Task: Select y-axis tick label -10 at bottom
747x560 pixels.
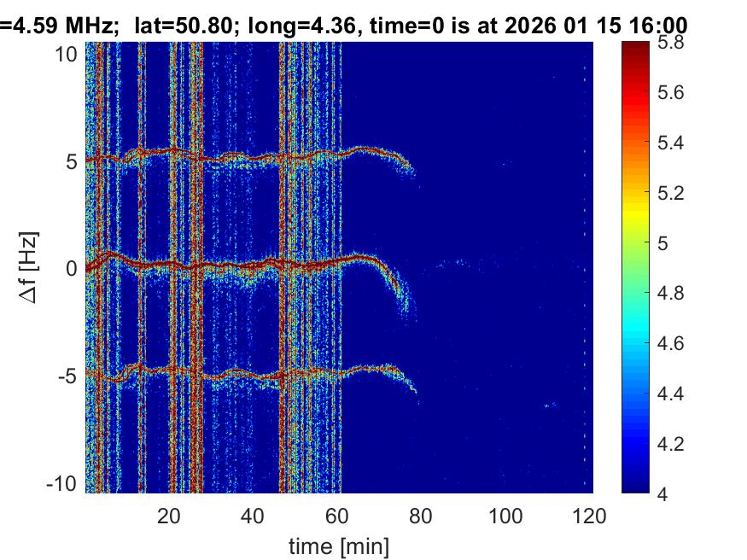Action: pyautogui.click(x=65, y=482)
